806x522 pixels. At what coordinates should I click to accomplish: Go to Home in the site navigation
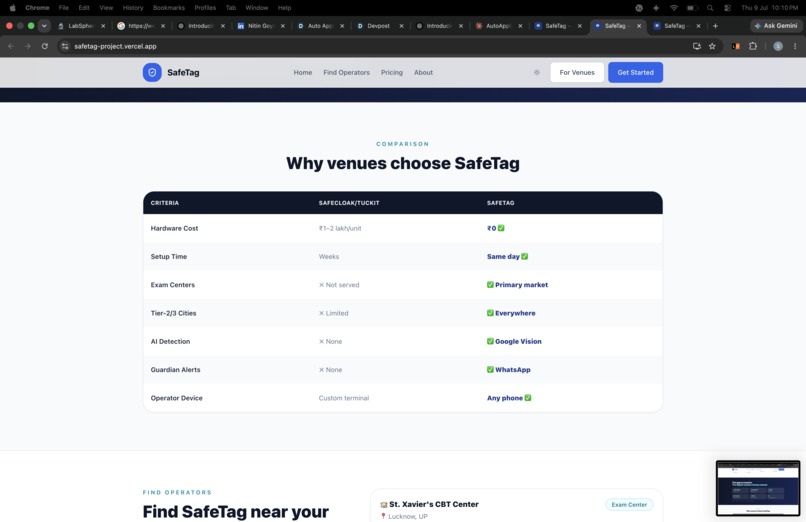(x=303, y=72)
